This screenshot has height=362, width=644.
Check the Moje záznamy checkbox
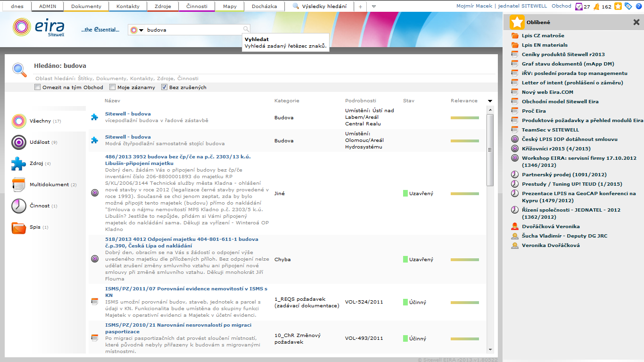(x=112, y=87)
